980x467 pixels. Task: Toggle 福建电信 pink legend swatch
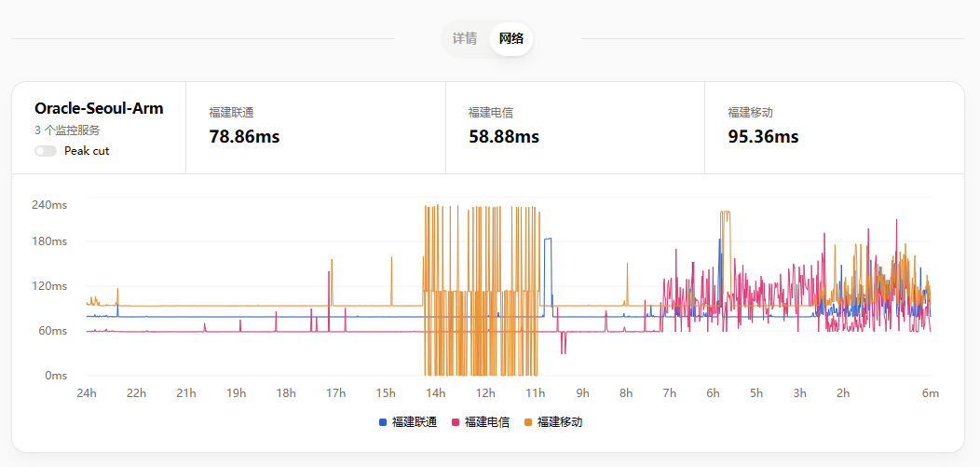456,422
